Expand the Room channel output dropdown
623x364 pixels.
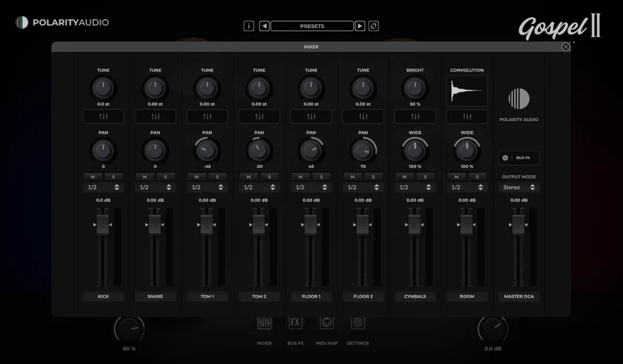(x=467, y=187)
